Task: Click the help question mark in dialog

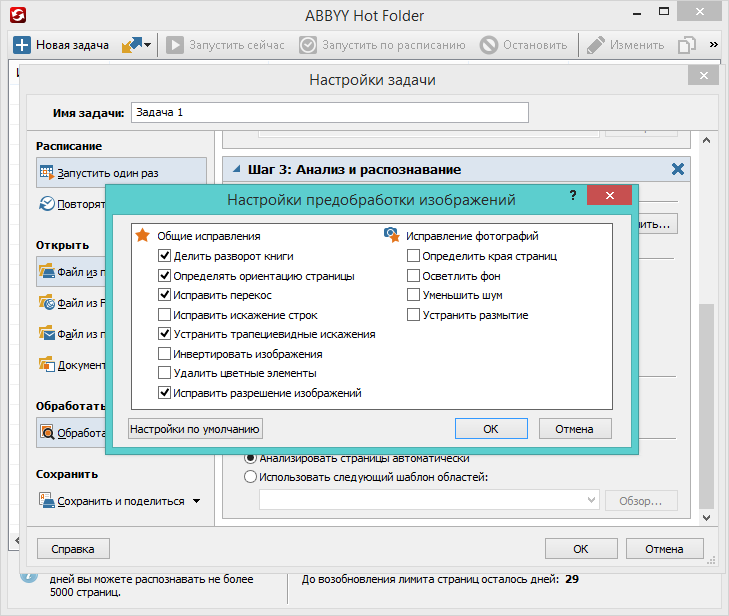Action: pos(573,195)
